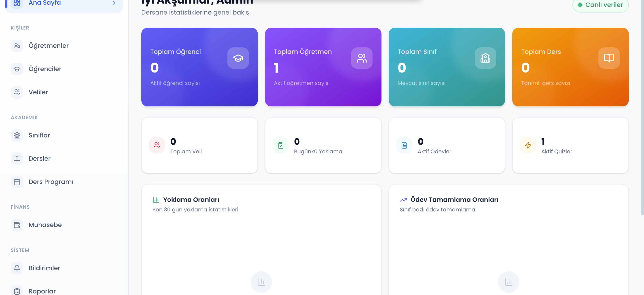Click the Aktif Ödevler document icon
Viewport: 644px width, 295px height.
click(x=404, y=145)
